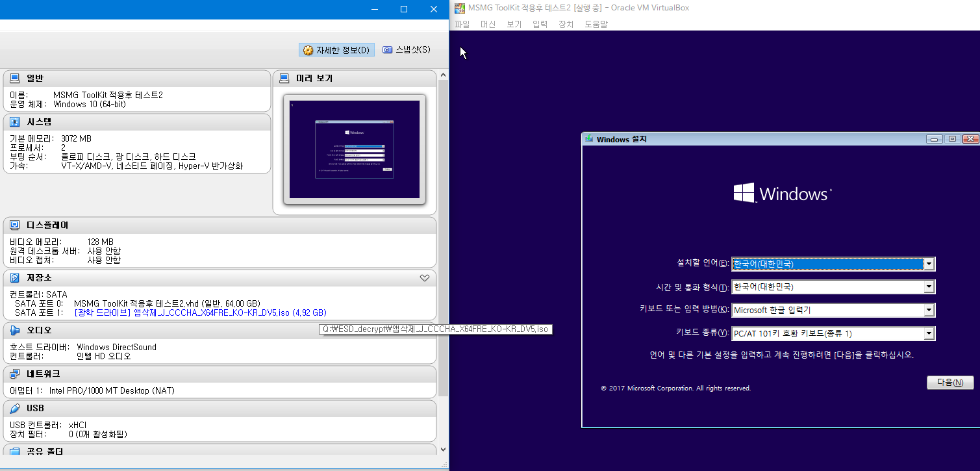Open the 일반 section header link

point(35,78)
